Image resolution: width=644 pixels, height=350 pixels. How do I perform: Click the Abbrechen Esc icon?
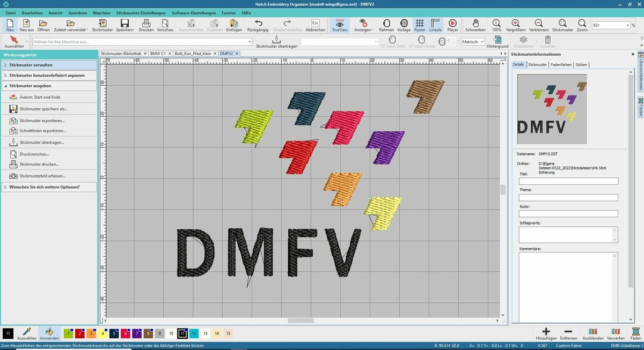tap(316, 25)
